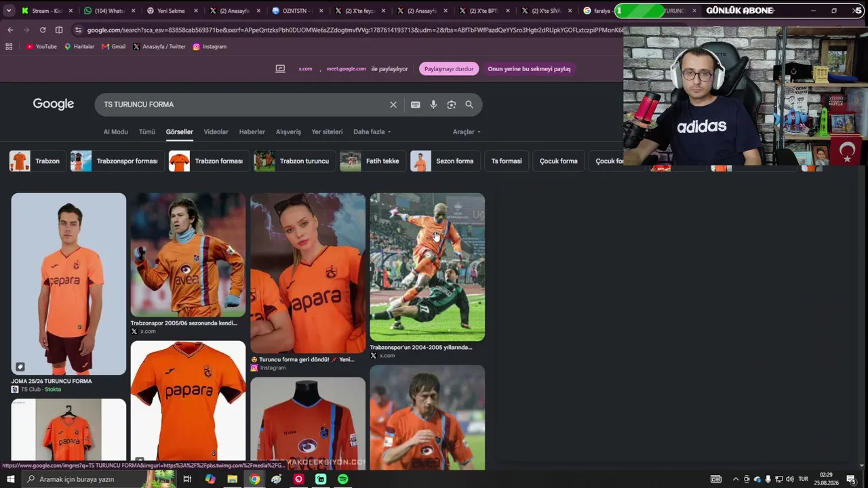Open Copilot from the taskbar
The image size is (868, 488).
[210, 479]
